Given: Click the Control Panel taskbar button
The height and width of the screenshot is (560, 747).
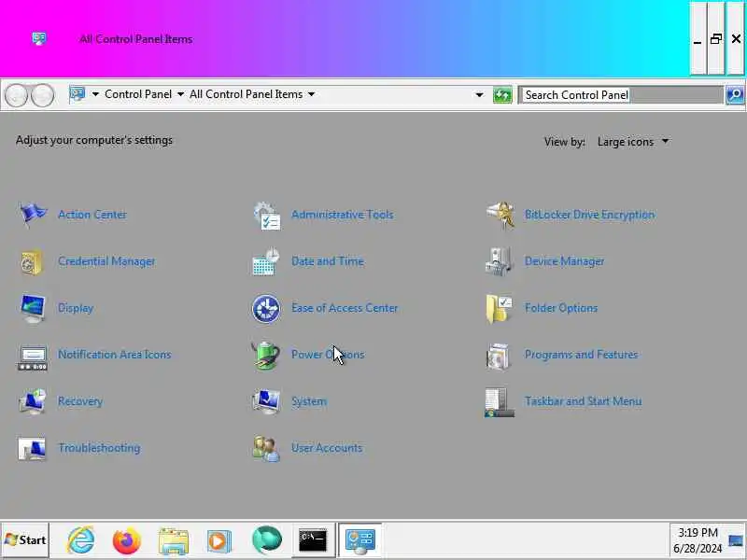Looking at the screenshot, I should tap(360, 540).
